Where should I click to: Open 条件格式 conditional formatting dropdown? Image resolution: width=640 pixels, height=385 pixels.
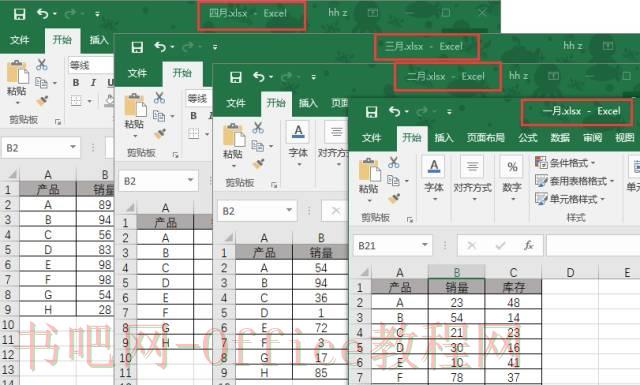[565, 162]
